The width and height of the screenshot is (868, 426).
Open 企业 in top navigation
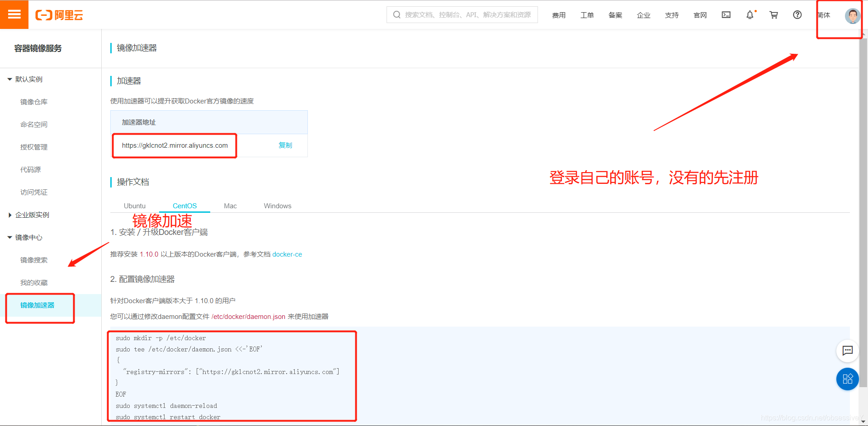coord(644,15)
